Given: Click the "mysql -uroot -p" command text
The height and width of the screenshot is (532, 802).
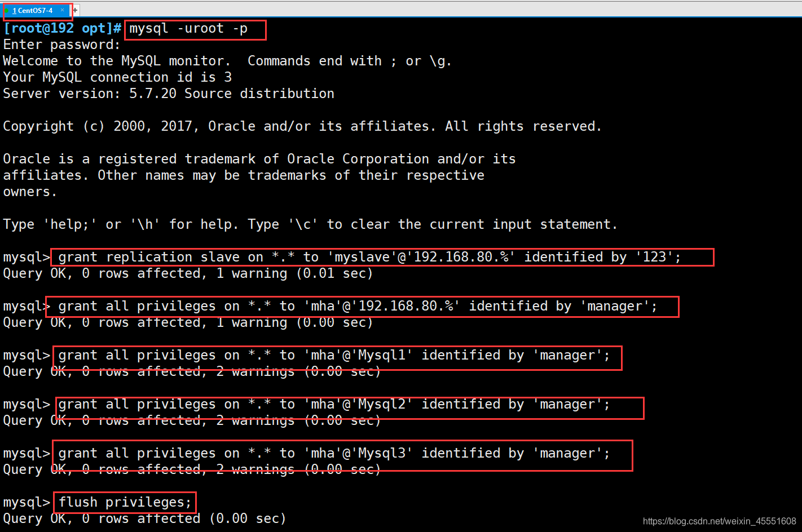Looking at the screenshot, I should coord(188,29).
